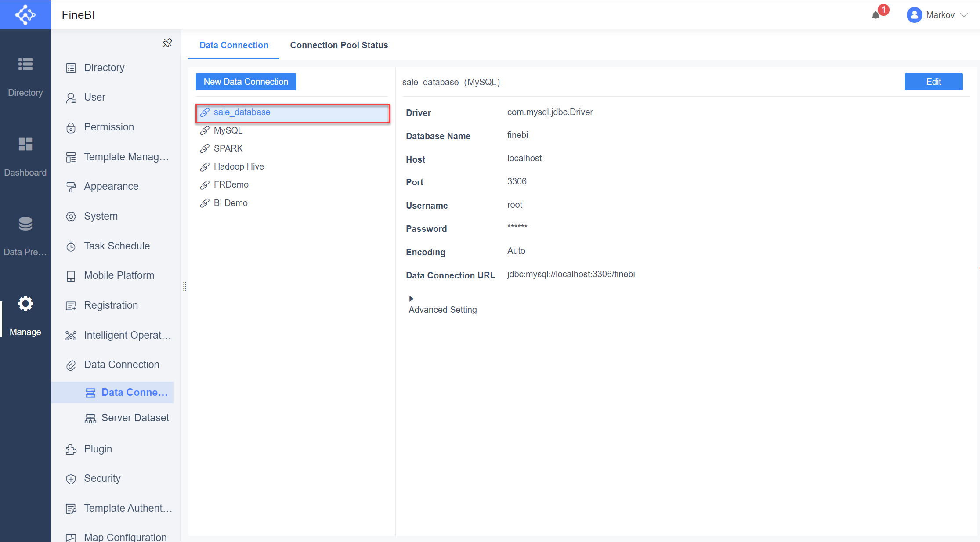Viewport: 980px width, 542px height.
Task: Click the FineBI logo icon
Action: [x=25, y=15]
